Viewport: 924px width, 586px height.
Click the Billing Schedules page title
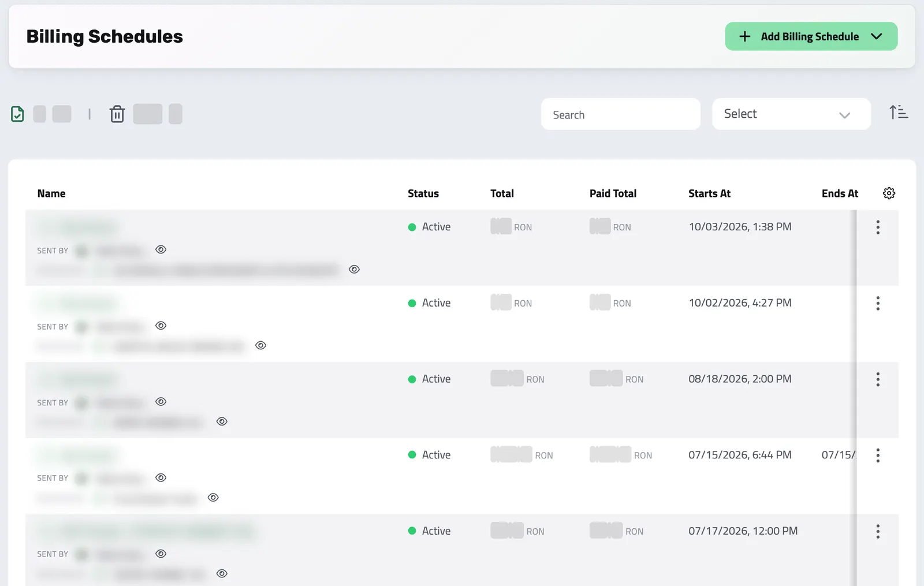pos(105,36)
